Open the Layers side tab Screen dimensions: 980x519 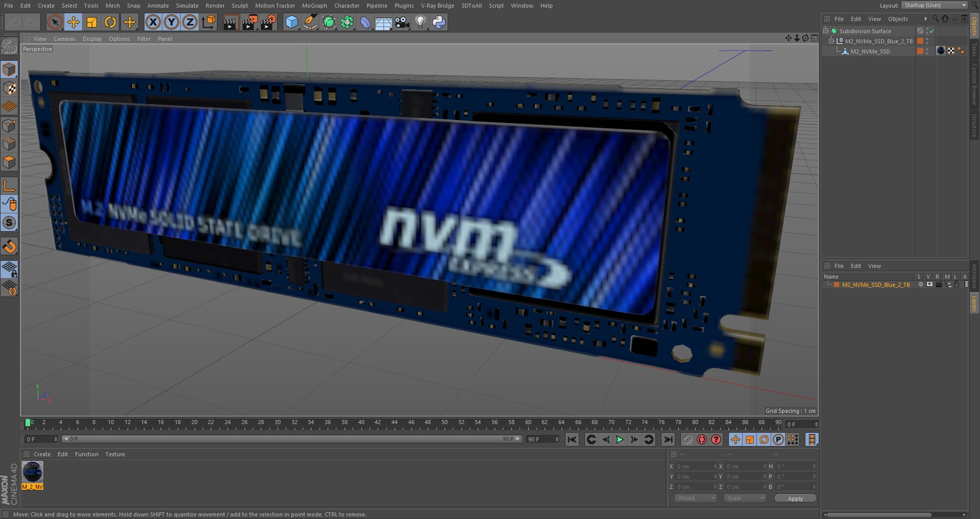point(974,303)
